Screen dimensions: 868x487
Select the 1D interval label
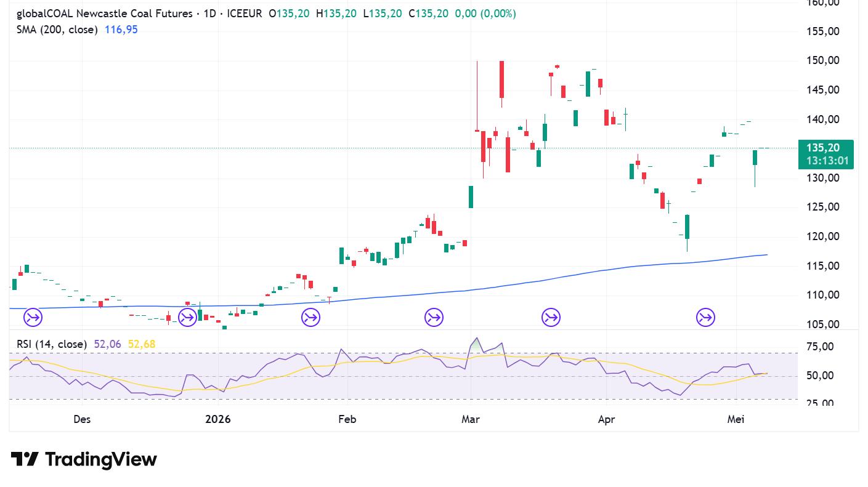[x=209, y=14]
